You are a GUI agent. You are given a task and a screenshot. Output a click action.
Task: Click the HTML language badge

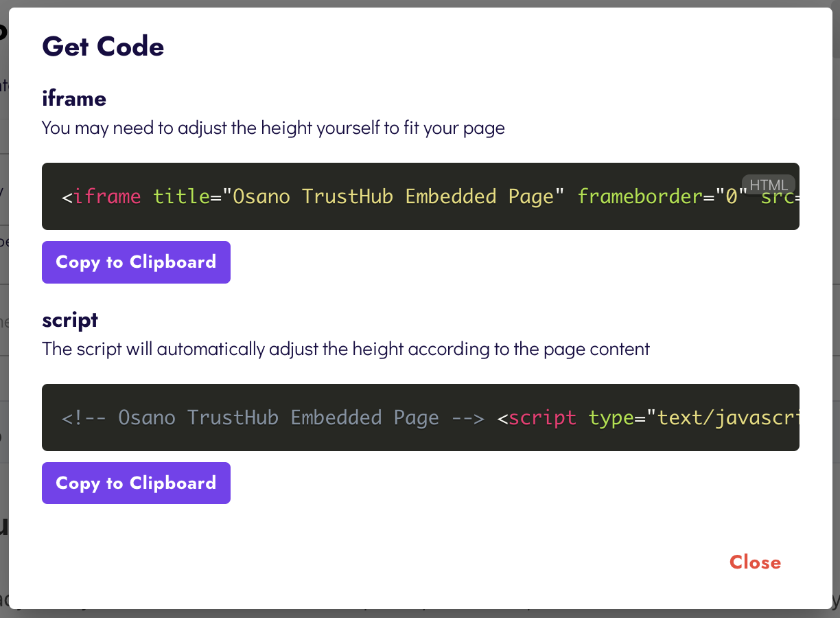pyautogui.click(x=769, y=185)
